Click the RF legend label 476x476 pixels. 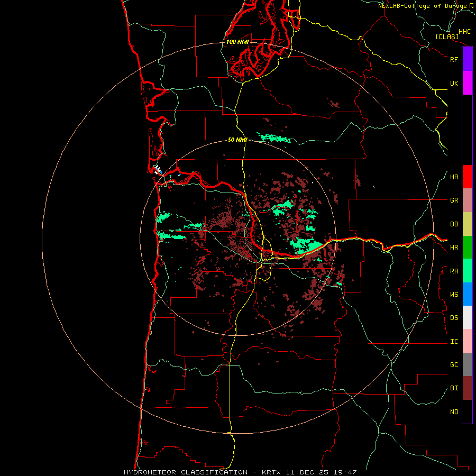click(x=454, y=59)
